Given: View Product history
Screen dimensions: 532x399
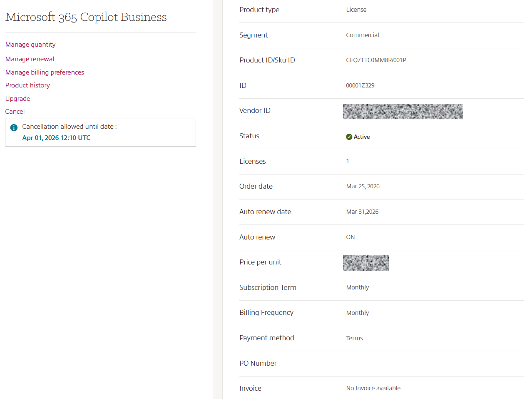Looking at the screenshot, I should tap(27, 85).
